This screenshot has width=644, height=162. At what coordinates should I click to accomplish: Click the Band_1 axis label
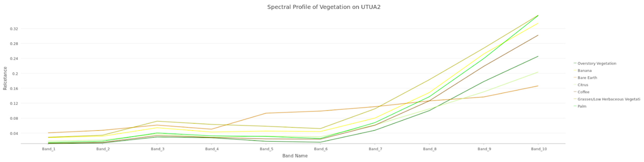(x=48, y=149)
